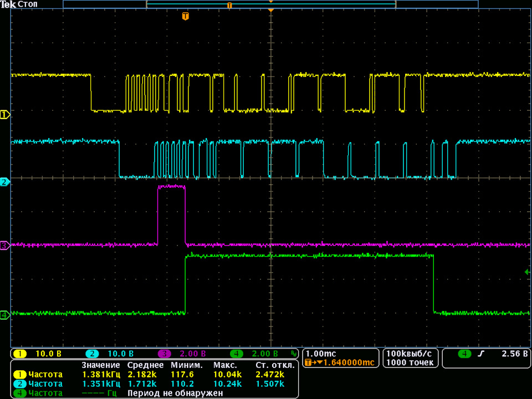This screenshot has width=532, height=399.
Task: Click channel 1 scale value 10.0 В
Action: tap(49, 354)
